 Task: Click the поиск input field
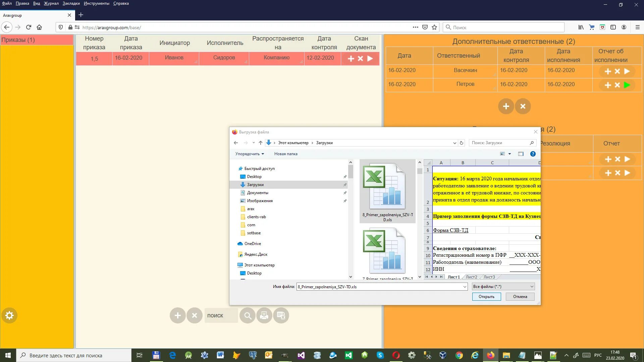click(x=221, y=315)
